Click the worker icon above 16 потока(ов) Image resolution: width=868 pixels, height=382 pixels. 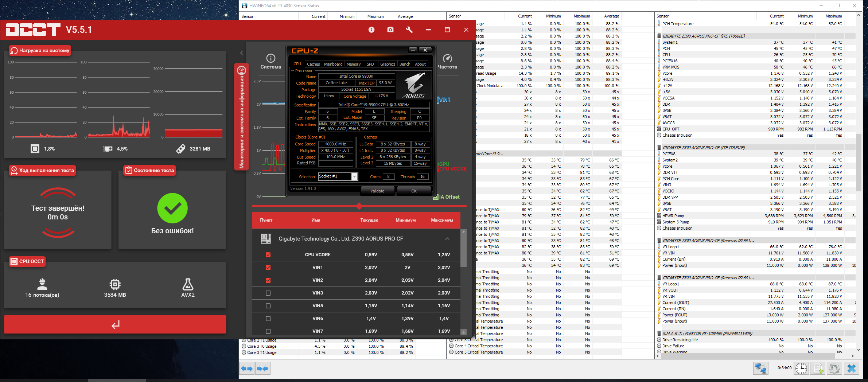[42, 284]
